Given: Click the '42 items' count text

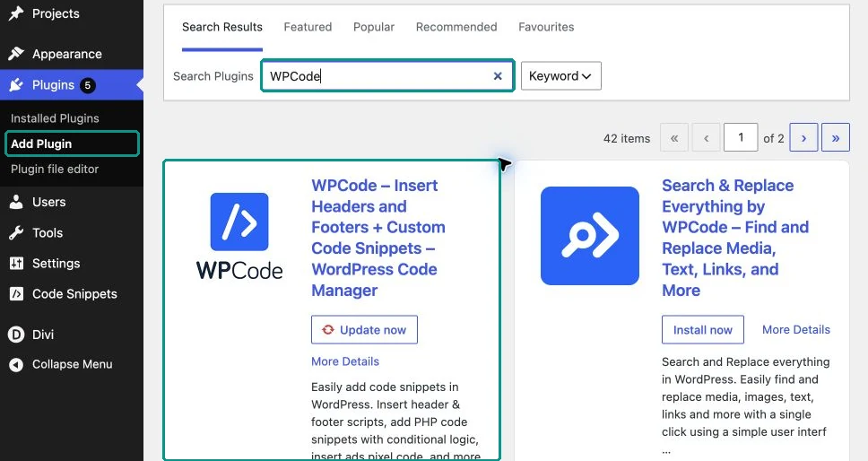Looking at the screenshot, I should pyautogui.click(x=627, y=138).
